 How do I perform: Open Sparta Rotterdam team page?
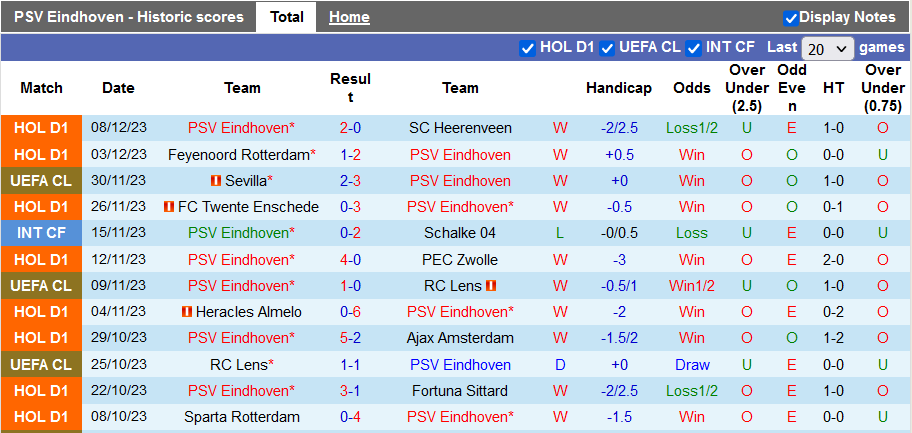tap(242, 417)
